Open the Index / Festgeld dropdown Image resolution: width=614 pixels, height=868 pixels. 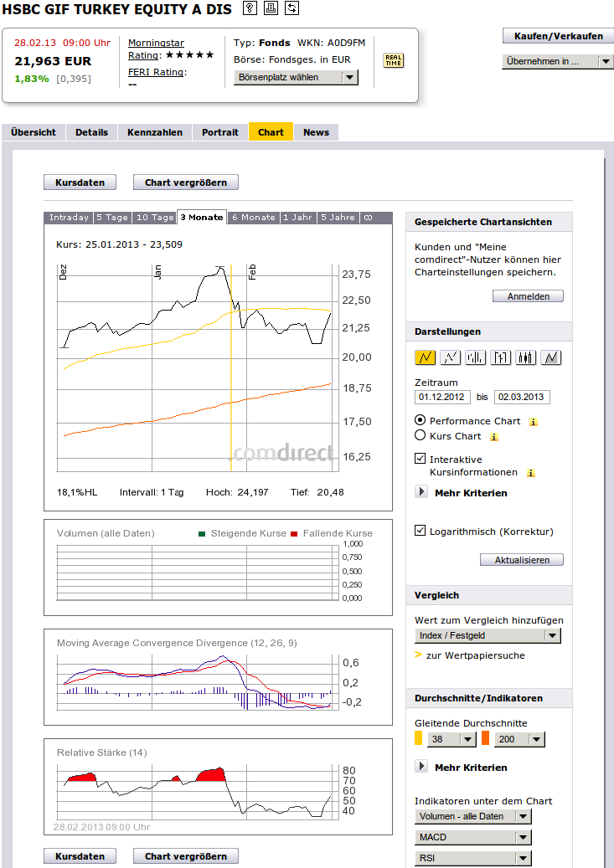click(x=488, y=635)
